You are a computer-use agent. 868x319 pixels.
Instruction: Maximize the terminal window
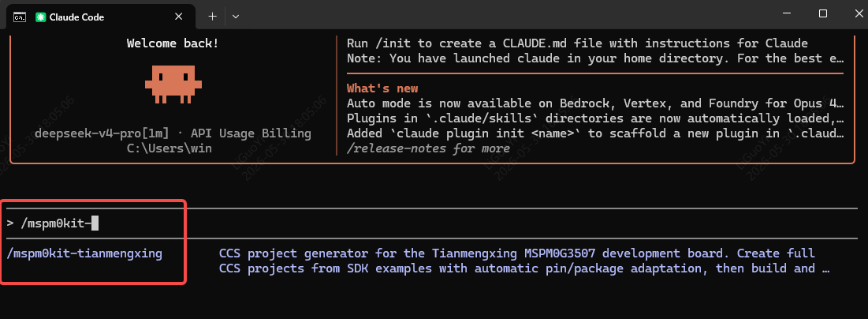click(822, 14)
